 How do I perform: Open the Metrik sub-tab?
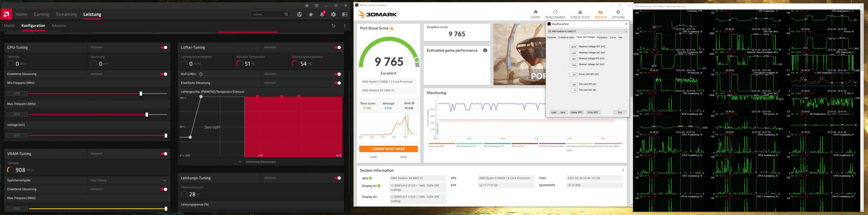[x=9, y=25]
